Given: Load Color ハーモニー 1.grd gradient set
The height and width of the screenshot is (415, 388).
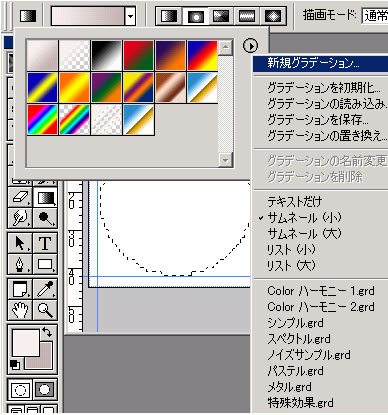Looking at the screenshot, I should (x=320, y=291).
